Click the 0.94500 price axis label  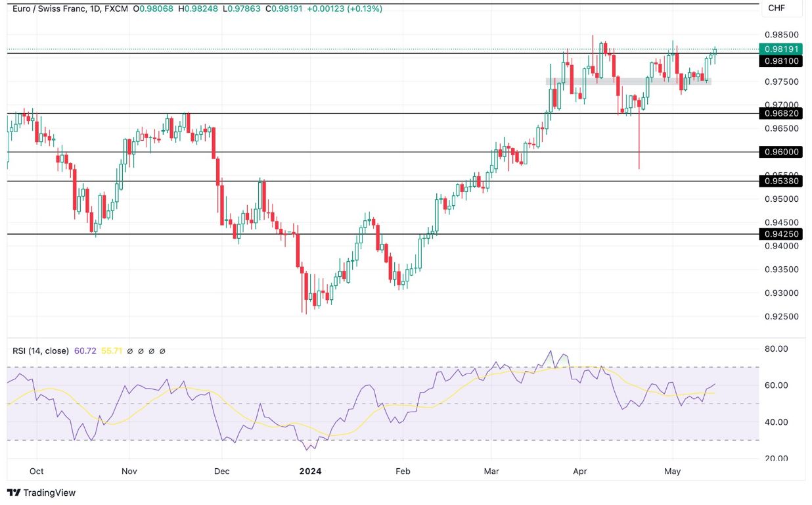tap(782, 222)
